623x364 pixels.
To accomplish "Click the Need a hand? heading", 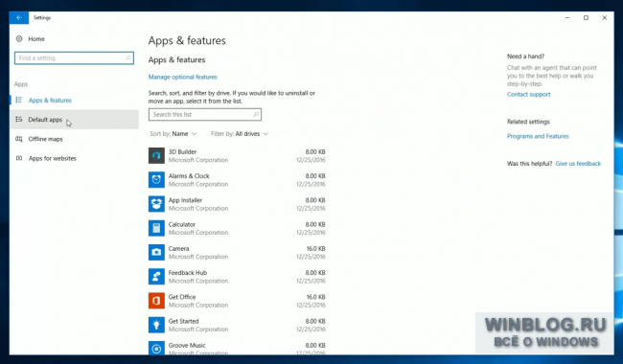I will tap(525, 57).
